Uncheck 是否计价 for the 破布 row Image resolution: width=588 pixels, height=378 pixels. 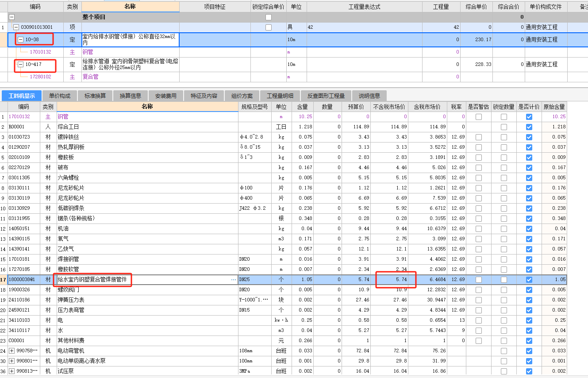click(529, 168)
